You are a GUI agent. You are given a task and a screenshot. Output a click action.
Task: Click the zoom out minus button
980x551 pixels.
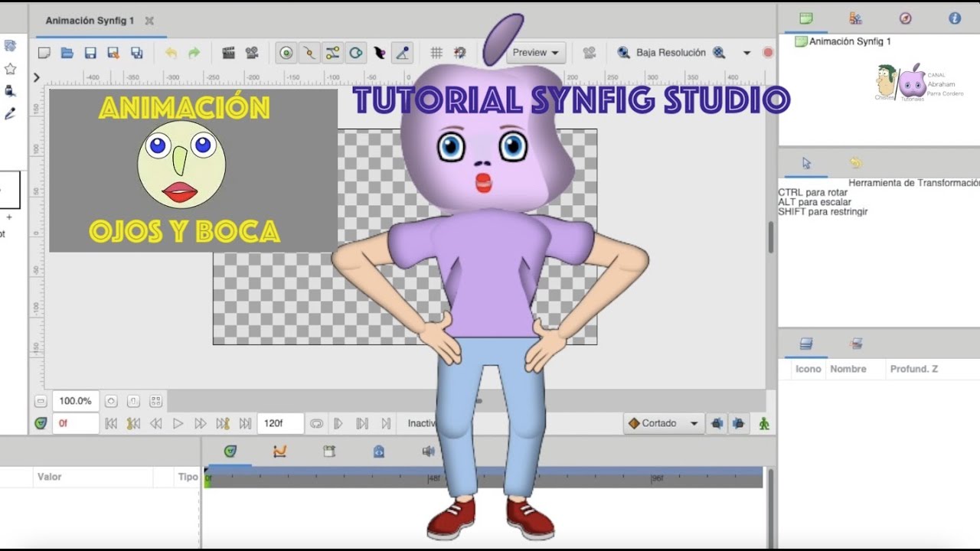click(41, 401)
